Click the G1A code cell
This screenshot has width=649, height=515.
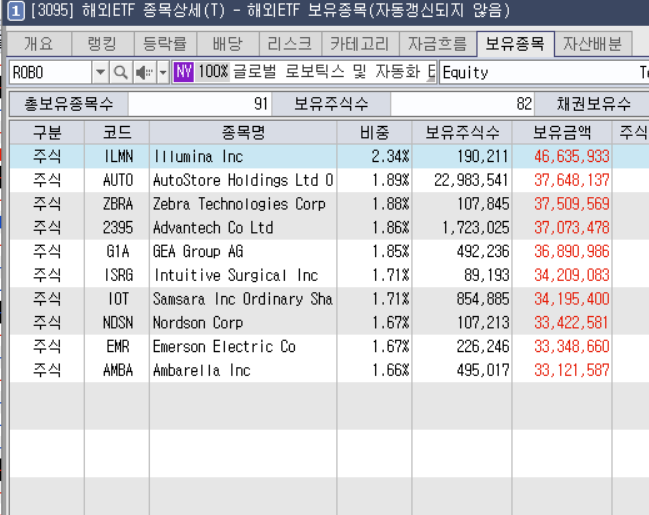(x=118, y=251)
